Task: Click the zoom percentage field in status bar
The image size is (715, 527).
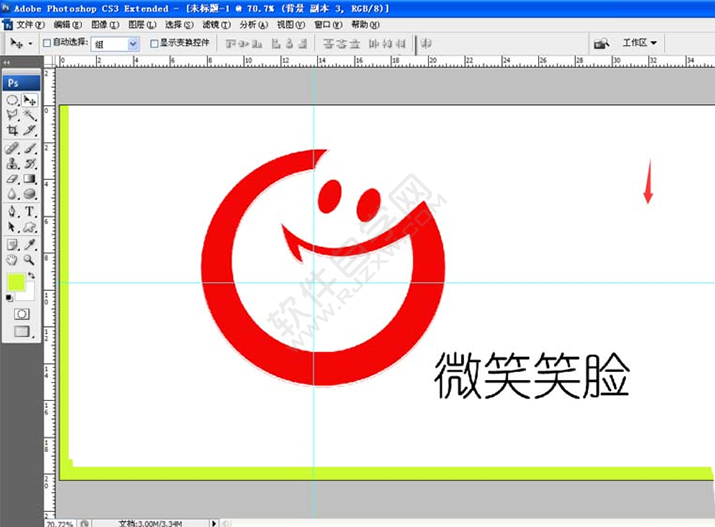Action: pos(59,522)
